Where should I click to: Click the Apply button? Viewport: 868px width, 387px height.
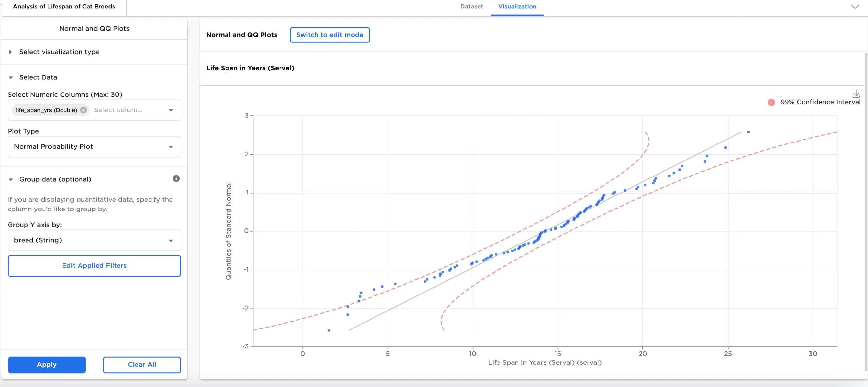click(x=47, y=365)
